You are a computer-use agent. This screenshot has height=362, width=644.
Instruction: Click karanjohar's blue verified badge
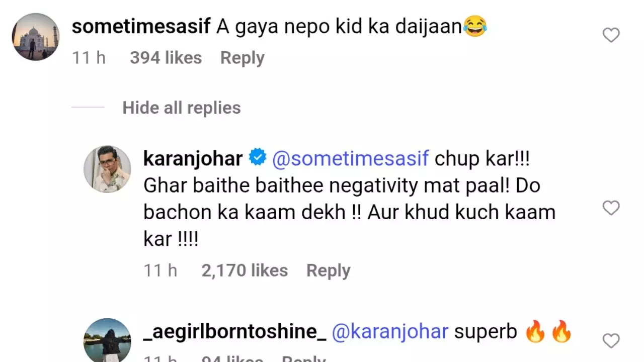click(258, 158)
